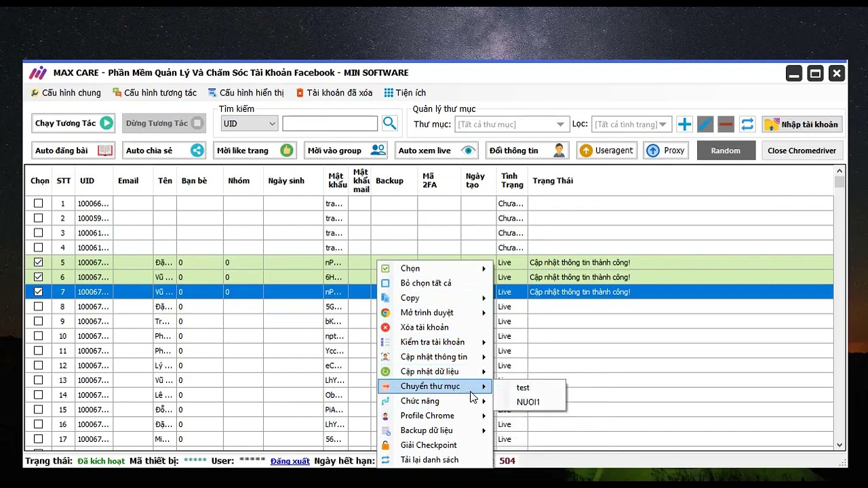Click into the search text field
The height and width of the screenshot is (488, 868).
(330, 123)
